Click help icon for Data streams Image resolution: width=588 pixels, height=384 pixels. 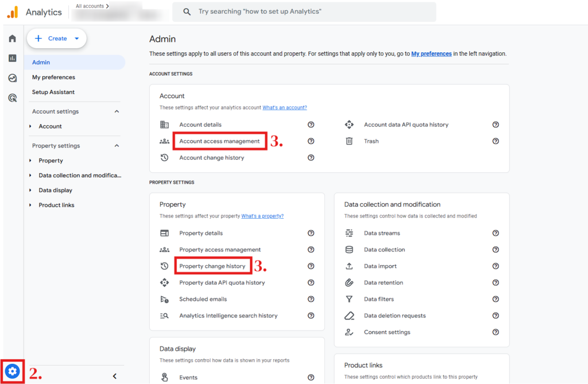tap(496, 233)
